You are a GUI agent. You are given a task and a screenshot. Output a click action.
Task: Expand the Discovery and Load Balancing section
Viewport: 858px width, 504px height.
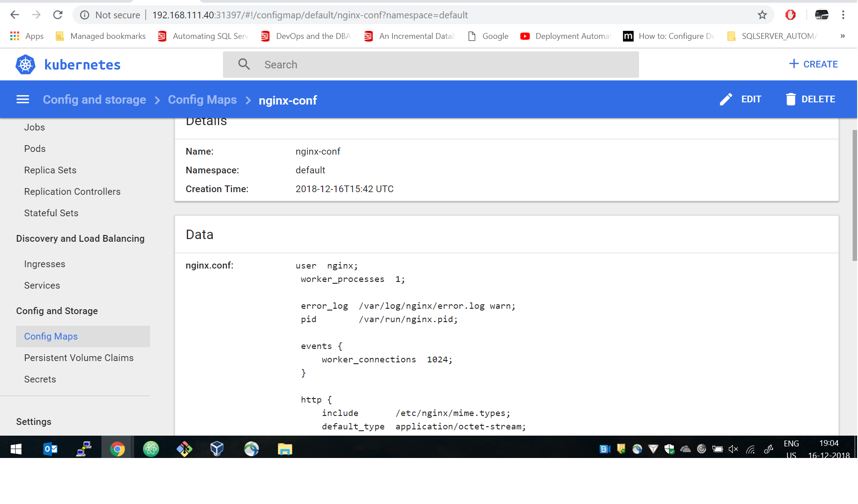pos(80,238)
